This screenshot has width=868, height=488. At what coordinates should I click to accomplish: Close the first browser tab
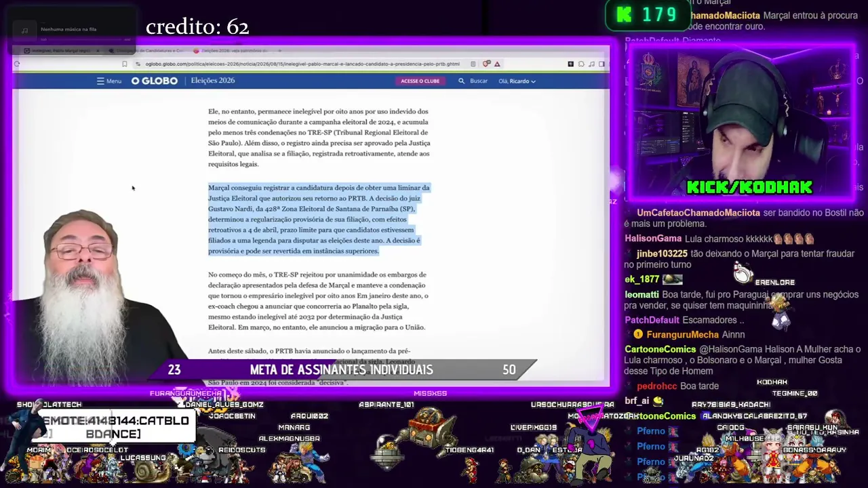98,50
